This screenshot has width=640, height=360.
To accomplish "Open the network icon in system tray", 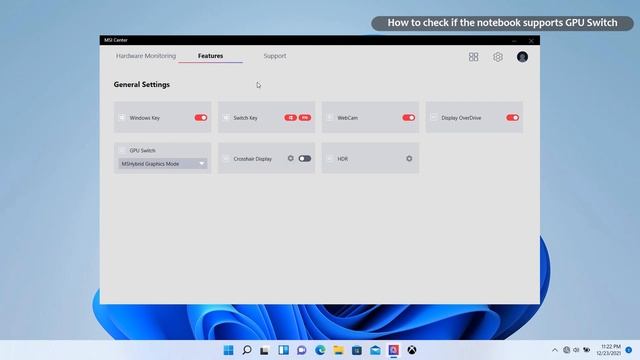I will 567,350.
